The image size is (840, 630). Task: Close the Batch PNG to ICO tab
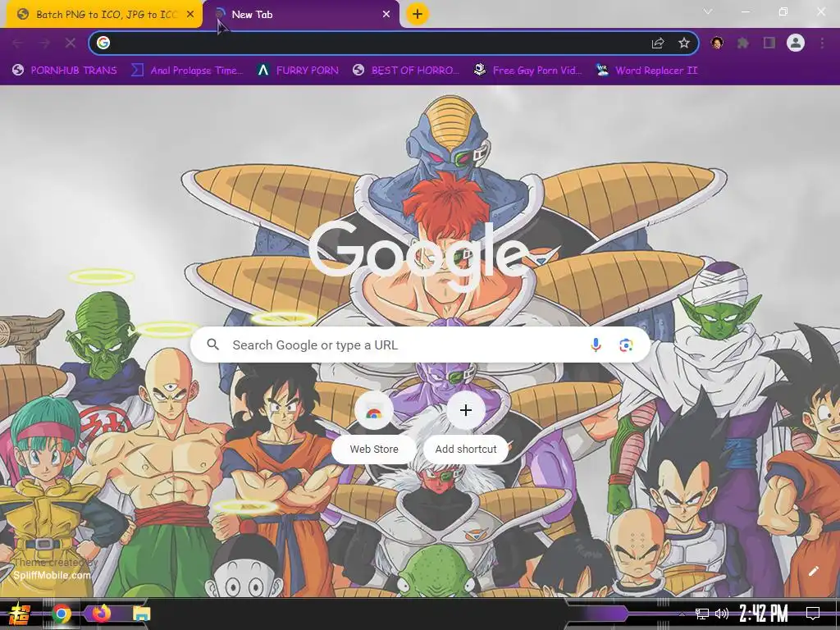coord(190,15)
